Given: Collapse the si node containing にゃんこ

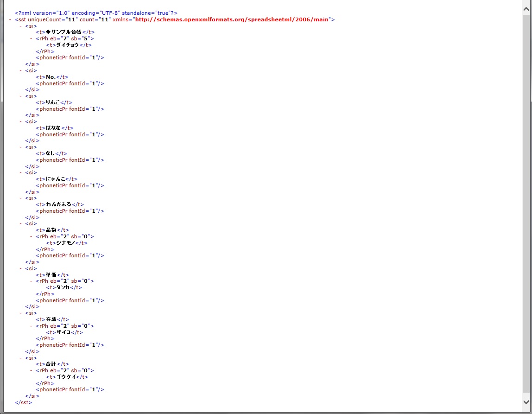Looking at the screenshot, I should tap(21, 172).
